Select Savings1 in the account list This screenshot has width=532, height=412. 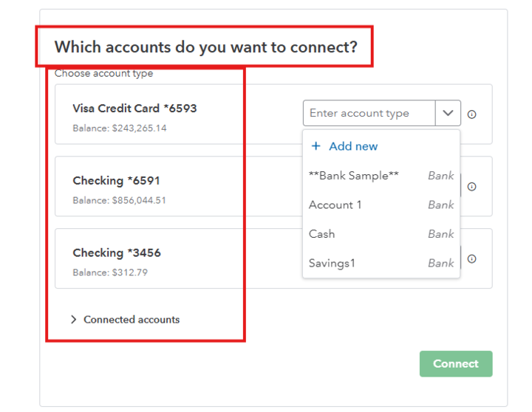click(x=332, y=263)
